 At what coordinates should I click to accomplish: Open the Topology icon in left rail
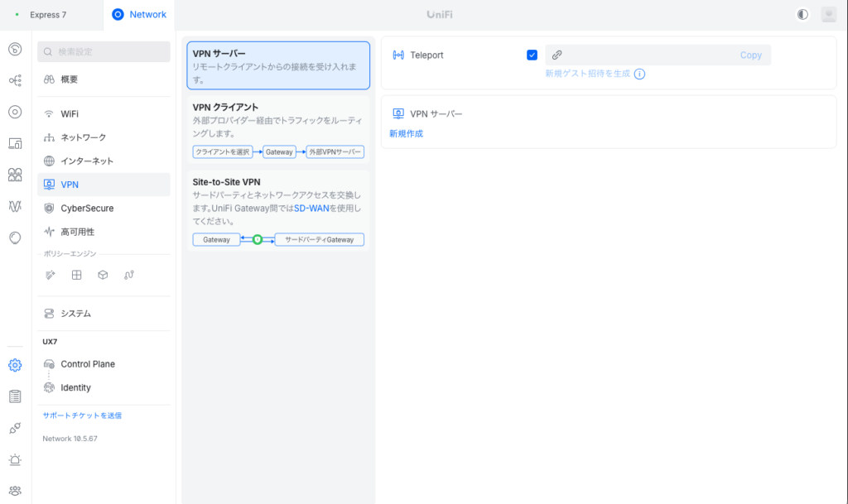pos(15,80)
